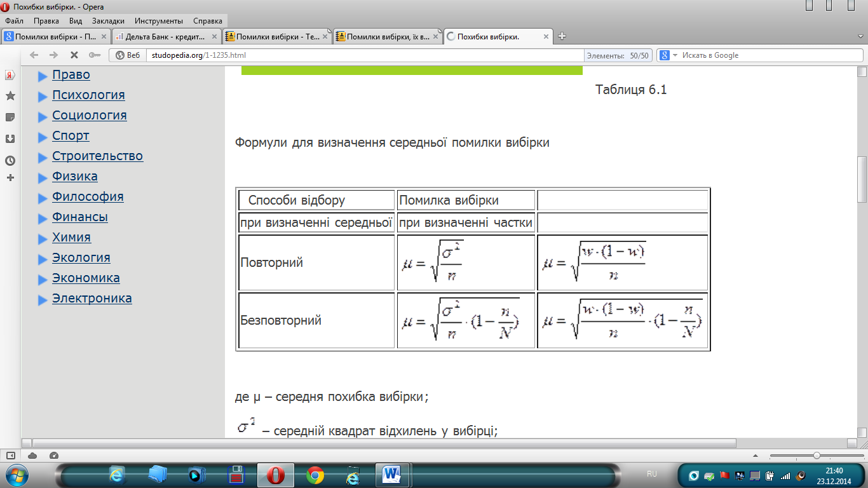
Task: Open the History clock panel in sidebar
Action: pos(10,160)
